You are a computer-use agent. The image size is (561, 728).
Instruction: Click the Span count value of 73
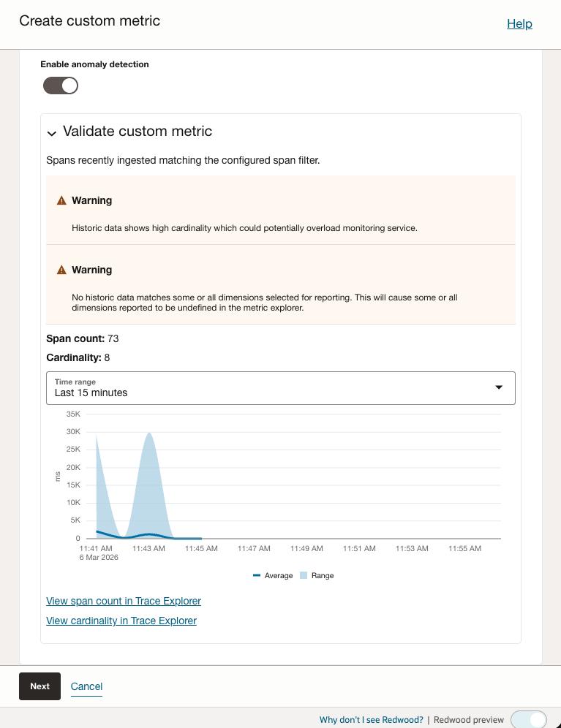[x=113, y=338]
